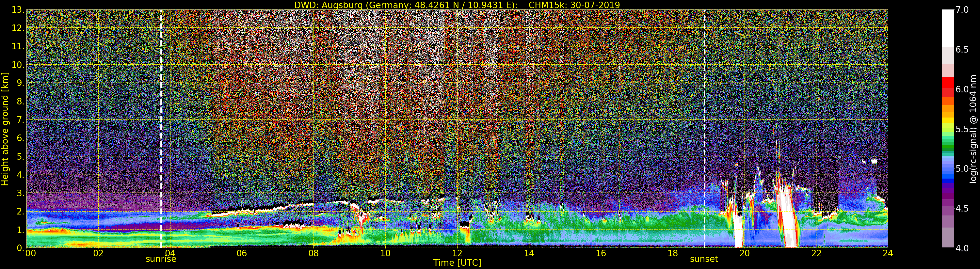Click the time axis tick label '04'
Image resolution: width=980 pixels, height=269 pixels.
[170, 253]
